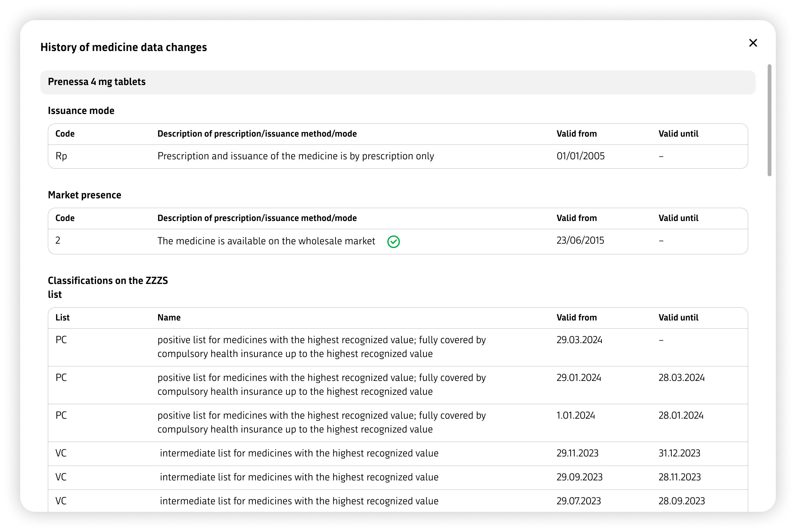Click the market presence code 2 row

(x=398, y=241)
